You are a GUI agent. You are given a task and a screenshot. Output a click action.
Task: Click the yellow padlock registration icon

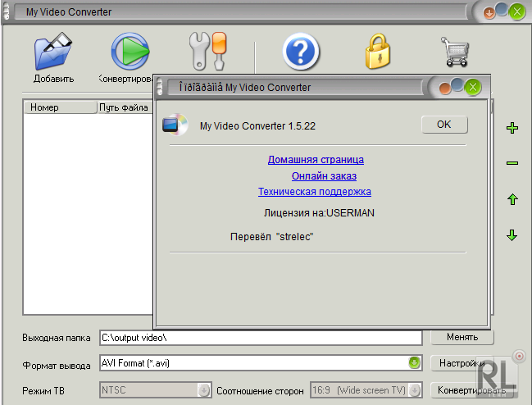(x=379, y=52)
